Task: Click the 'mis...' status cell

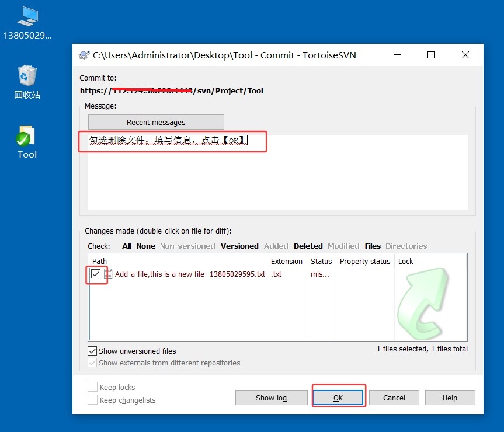Action: point(320,274)
